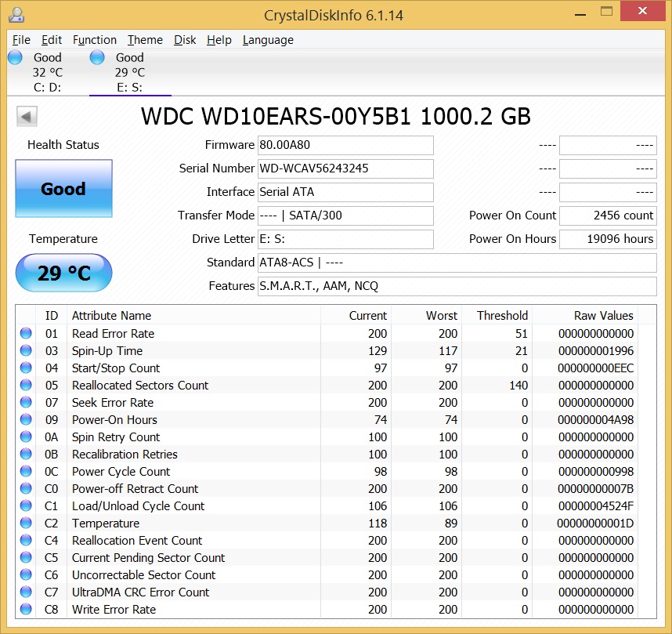Click status orb for Power Cycle Count

coord(26,471)
